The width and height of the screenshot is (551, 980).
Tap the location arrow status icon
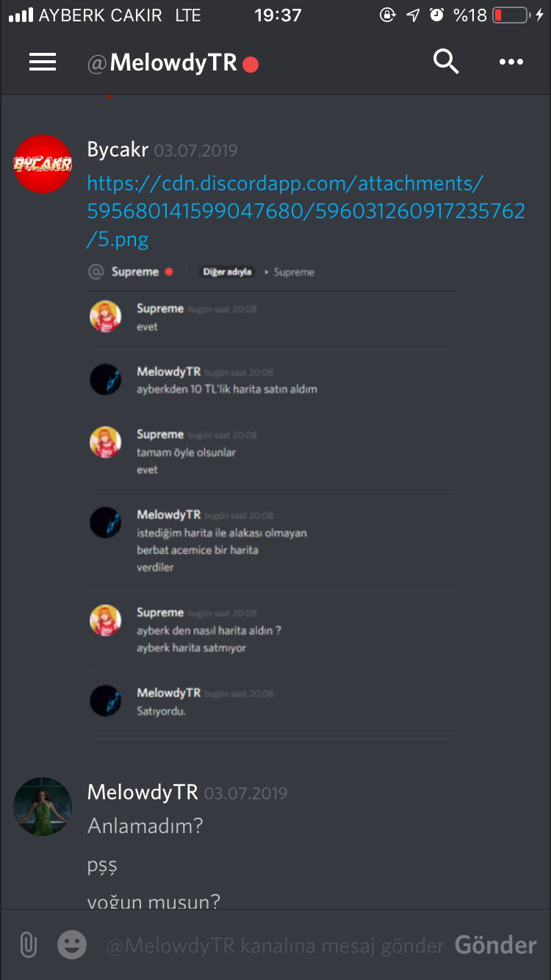click(413, 15)
